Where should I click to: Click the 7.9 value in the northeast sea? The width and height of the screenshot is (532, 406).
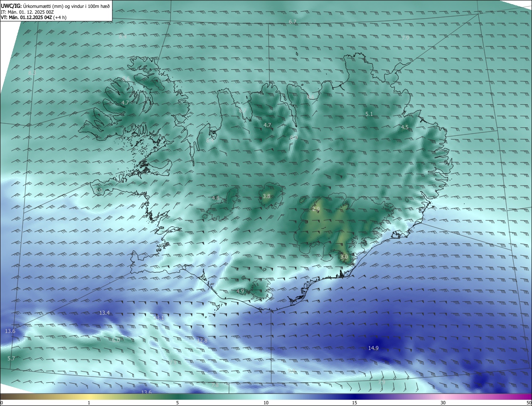[405, 38]
